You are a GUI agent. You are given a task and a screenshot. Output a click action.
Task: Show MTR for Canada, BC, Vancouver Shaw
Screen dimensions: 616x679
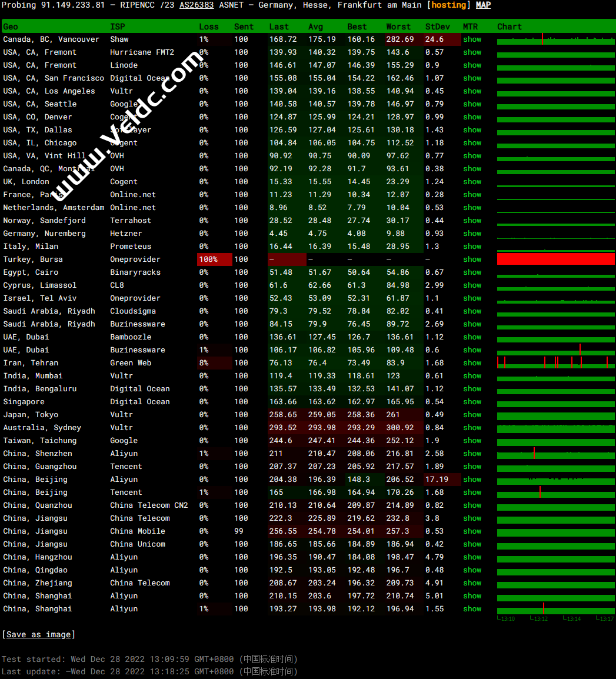click(472, 39)
